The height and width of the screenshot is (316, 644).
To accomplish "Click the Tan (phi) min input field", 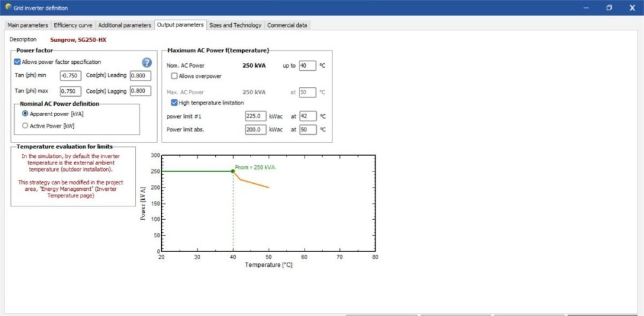I will coord(70,75).
